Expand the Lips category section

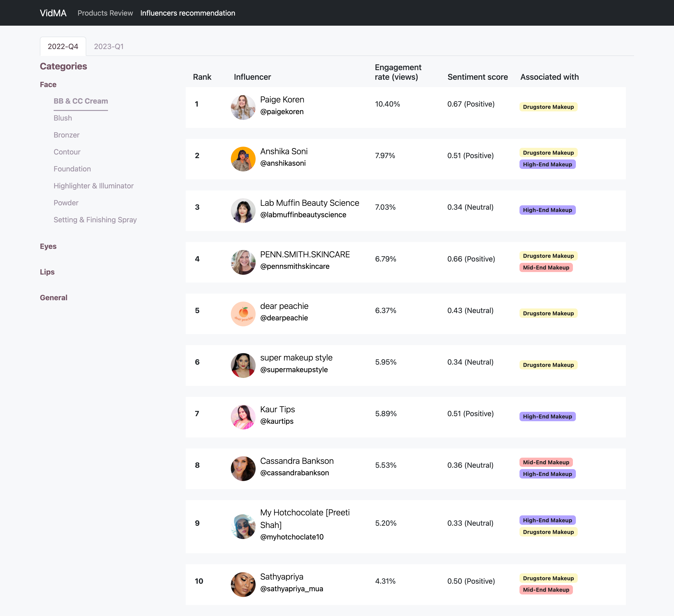(x=47, y=272)
